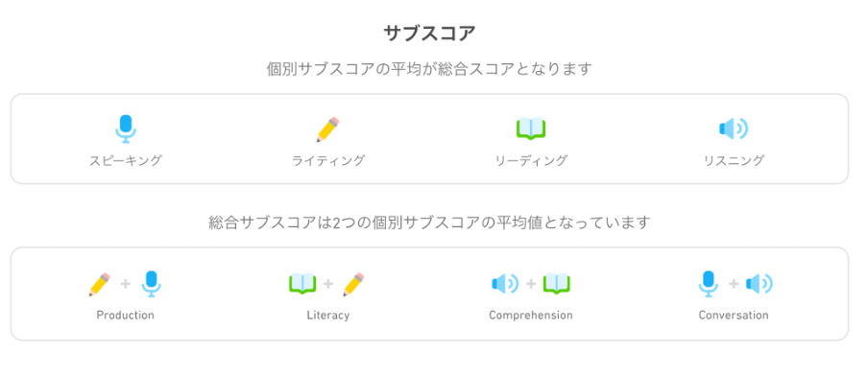This screenshot has height=376, width=868.
Task: Click the book icon in Literacy
Action: (x=302, y=284)
